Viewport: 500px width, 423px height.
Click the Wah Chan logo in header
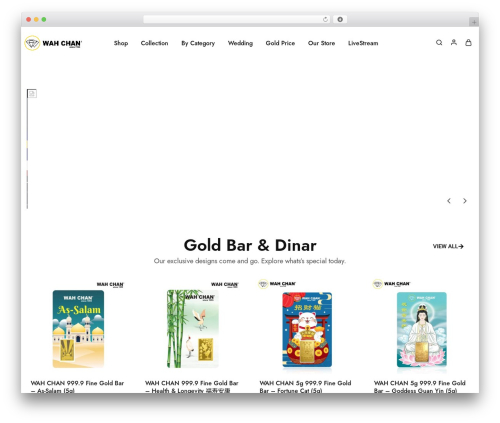(x=53, y=43)
